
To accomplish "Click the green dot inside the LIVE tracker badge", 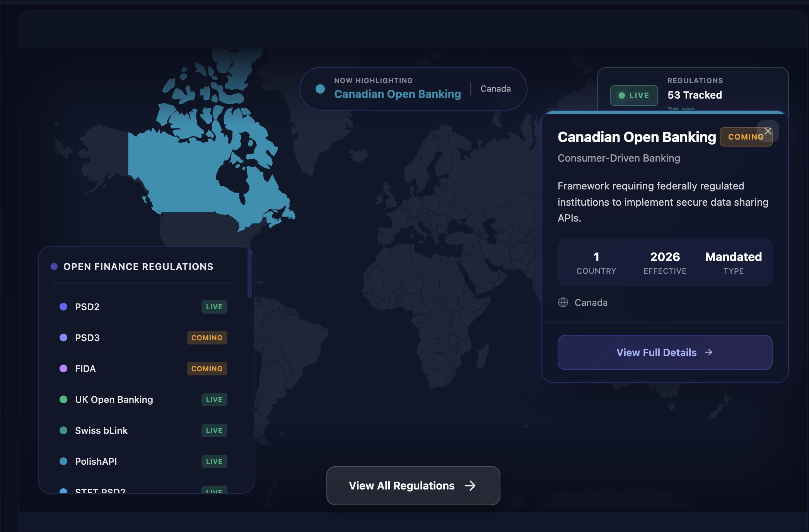I will (x=622, y=95).
